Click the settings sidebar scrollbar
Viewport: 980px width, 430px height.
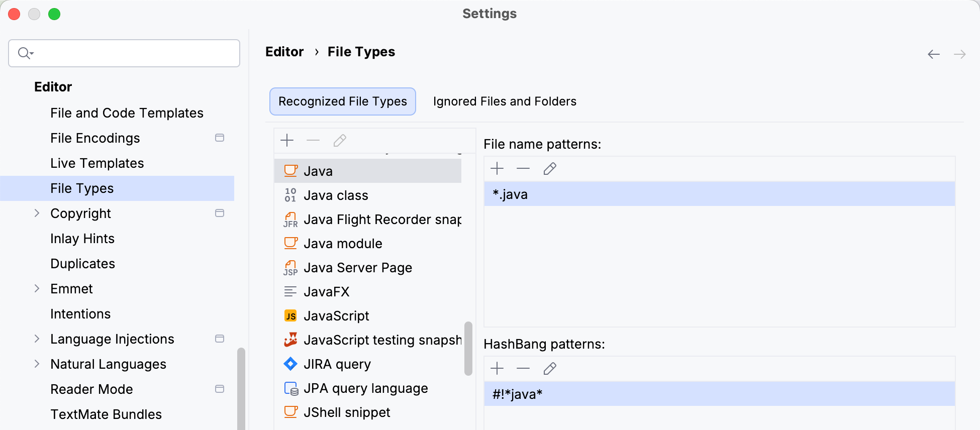pyautogui.click(x=241, y=389)
